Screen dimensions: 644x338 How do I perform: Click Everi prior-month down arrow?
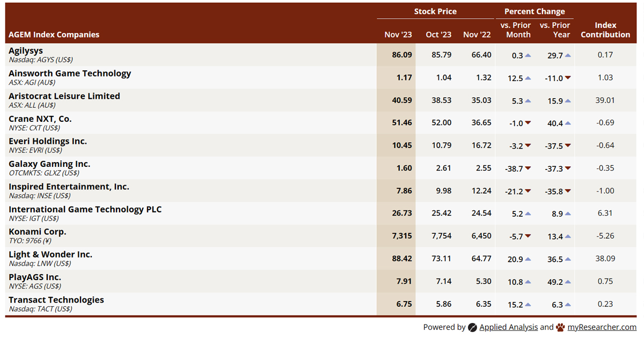pyautogui.click(x=528, y=146)
